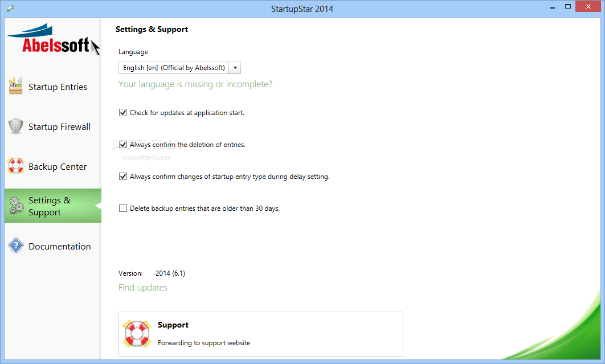This screenshot has height=364, width=605.
Task: Click the Support lifebuoy icon
Action: coord(137,334)
